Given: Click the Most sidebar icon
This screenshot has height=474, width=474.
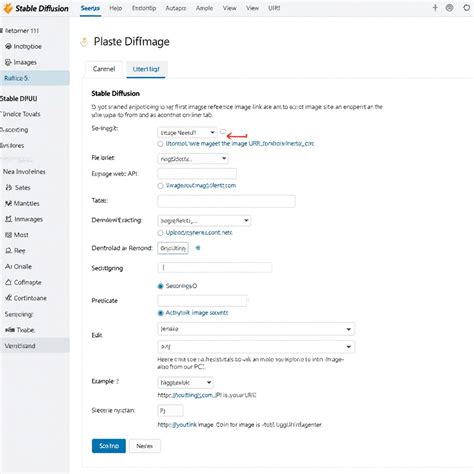Looking at the screenshot, I should 9,235.
